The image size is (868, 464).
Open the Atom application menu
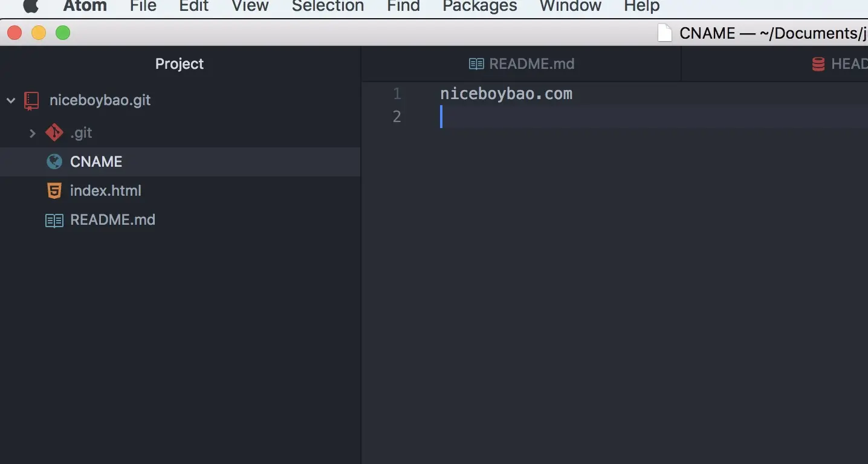(x=85, y=6)
